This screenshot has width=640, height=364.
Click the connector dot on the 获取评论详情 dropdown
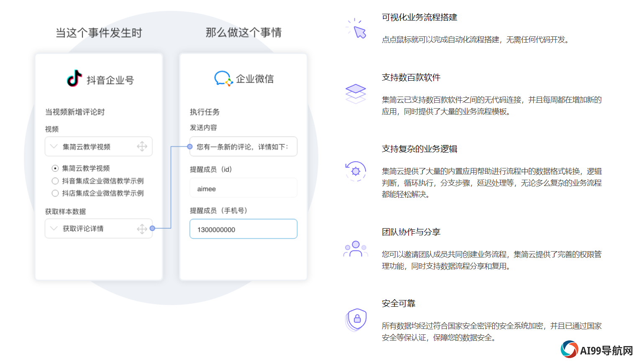152,228
